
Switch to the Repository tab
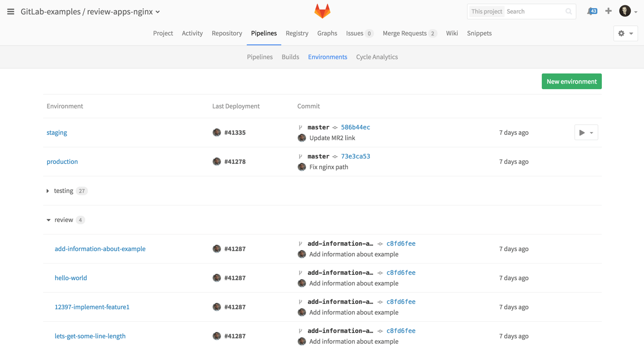point(227,34)
